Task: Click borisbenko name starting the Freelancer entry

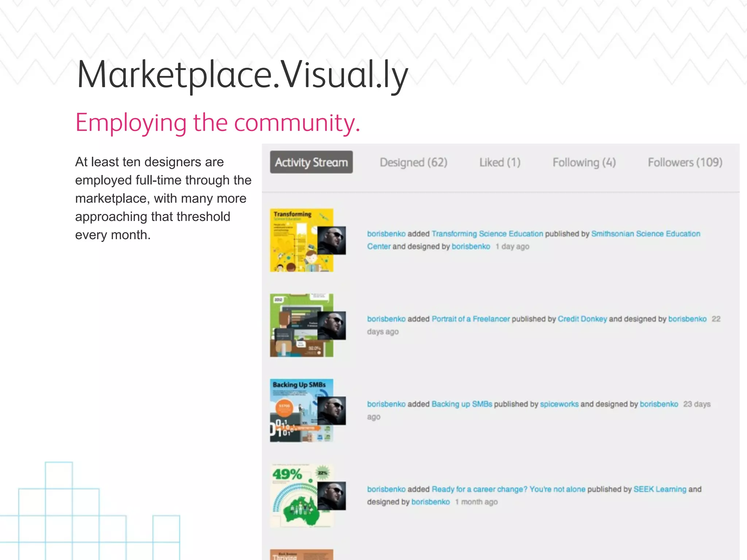Action: pyautogui.click(x=386, y=319)
